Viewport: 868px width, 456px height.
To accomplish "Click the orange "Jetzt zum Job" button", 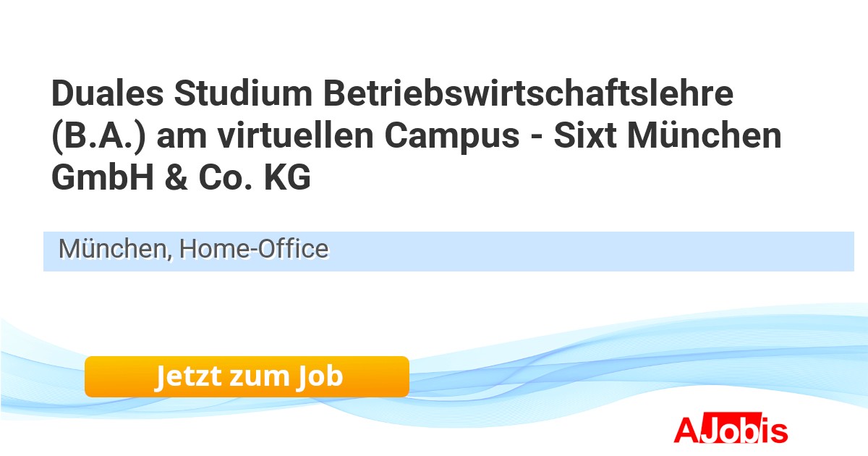I will 247,376.
